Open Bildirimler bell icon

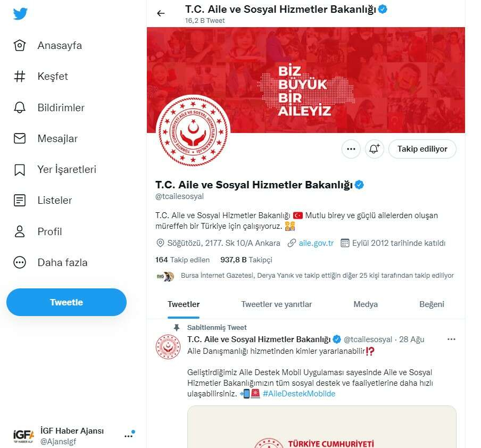(x=20, y=107)
